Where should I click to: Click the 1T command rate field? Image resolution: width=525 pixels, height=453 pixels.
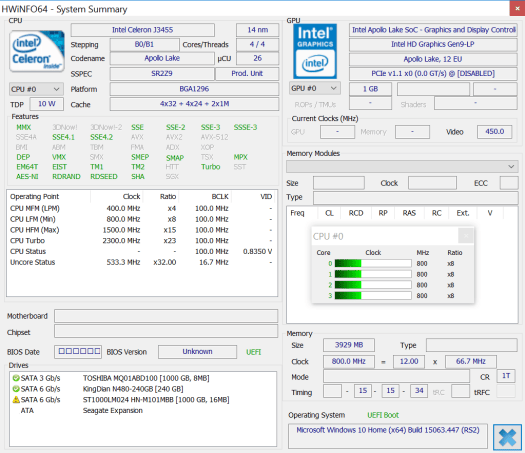pos(506,376)
